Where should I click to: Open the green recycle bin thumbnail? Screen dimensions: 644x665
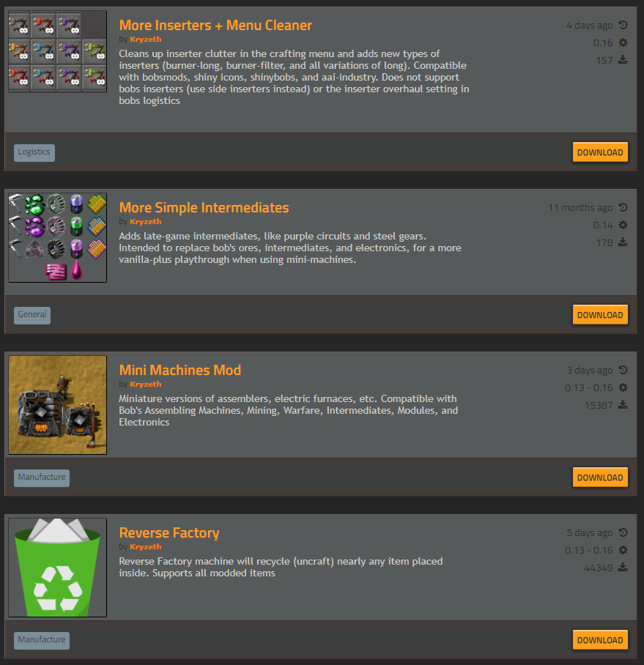coord(58,568)
